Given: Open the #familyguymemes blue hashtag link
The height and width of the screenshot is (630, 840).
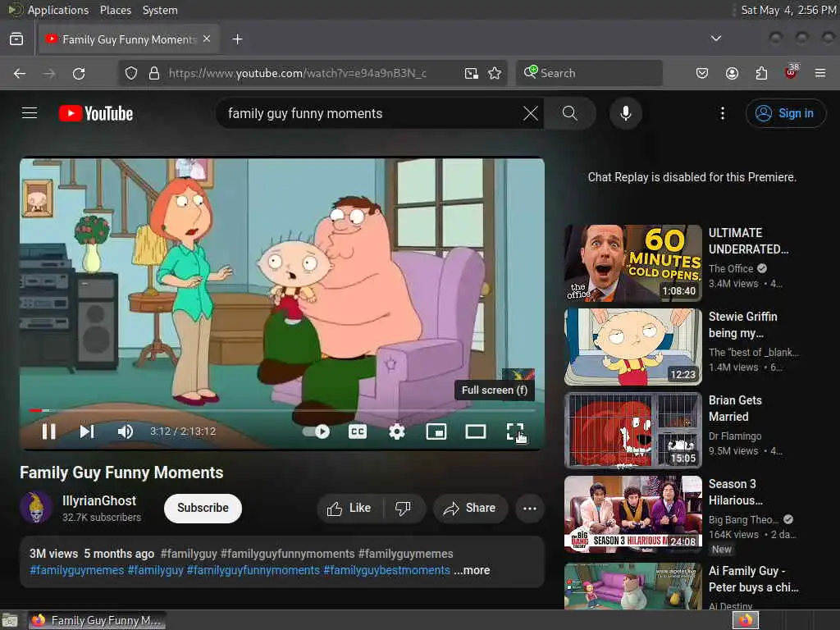Looking at the screenshot, I should tap(76, 570).
